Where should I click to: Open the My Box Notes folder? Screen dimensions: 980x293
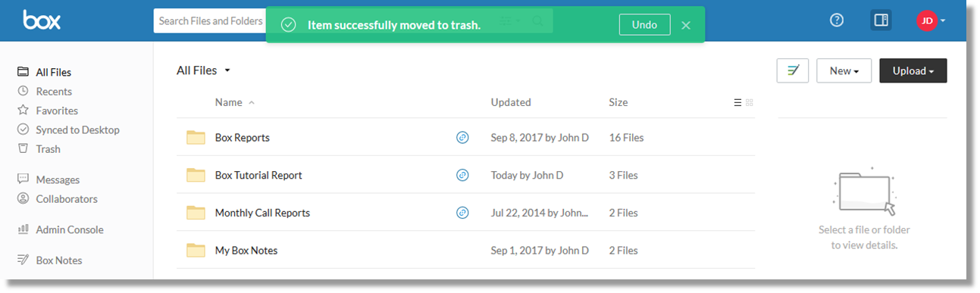pos(246,251)
